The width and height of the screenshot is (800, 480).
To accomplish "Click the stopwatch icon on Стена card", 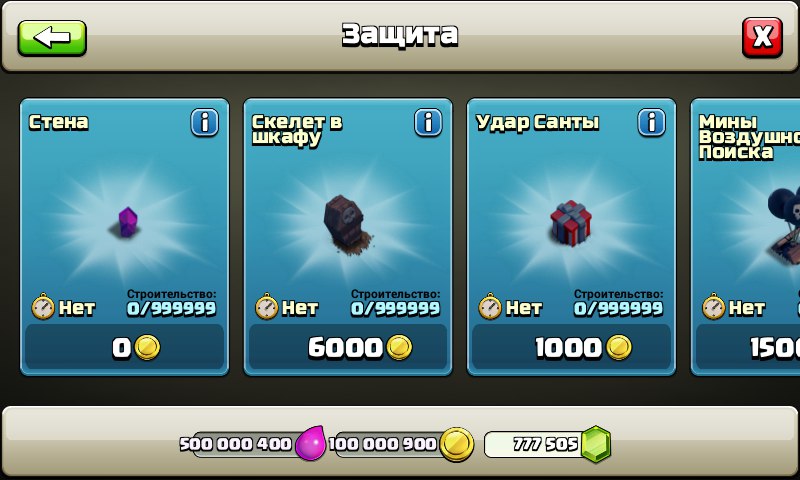I will click(43, 306).
